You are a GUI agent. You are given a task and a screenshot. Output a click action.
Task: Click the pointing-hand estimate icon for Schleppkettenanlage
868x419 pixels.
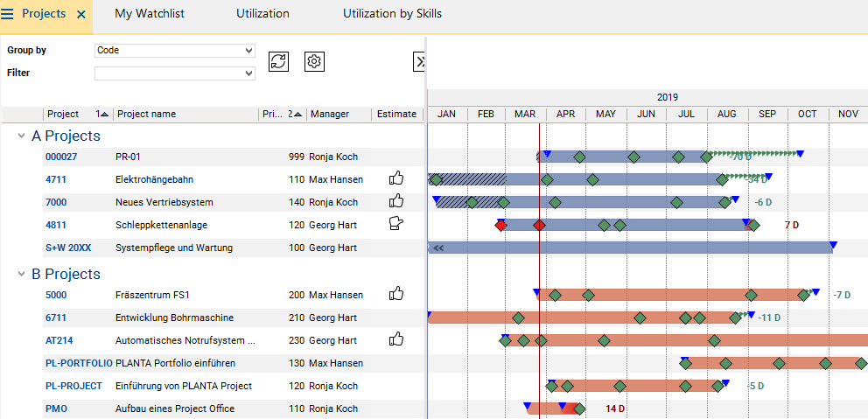click(x=396, y=224)
